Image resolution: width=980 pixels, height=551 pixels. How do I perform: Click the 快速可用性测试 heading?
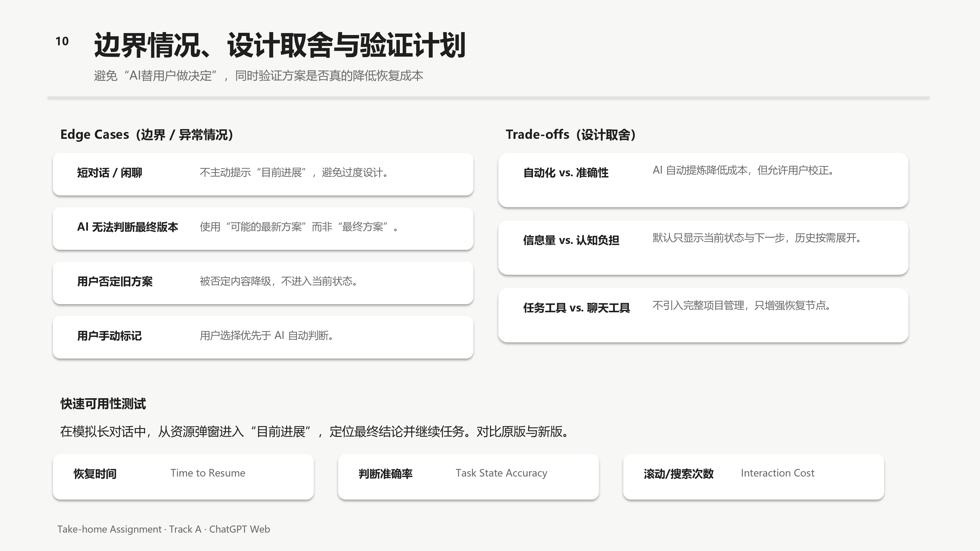point(103,404)
